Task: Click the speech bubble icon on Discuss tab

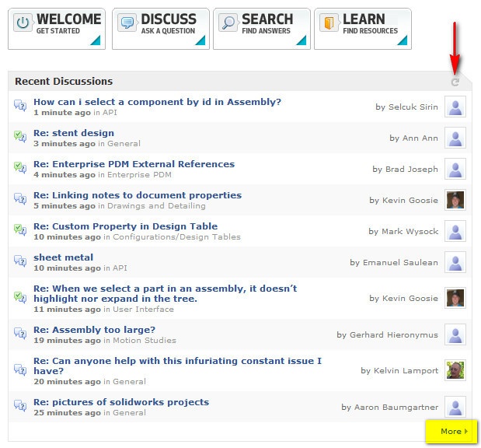Action: pyautogui.click(x=127, y=23)
